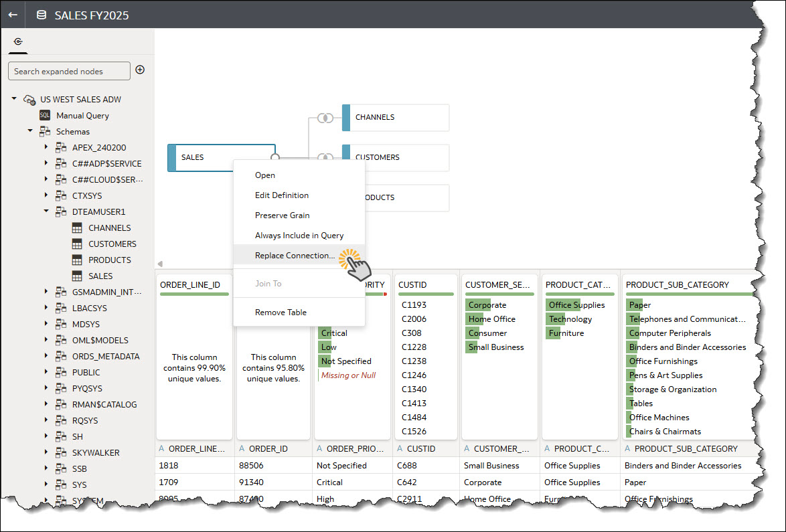The image size is (786, 532).
Task: Click the CUSTOMERS table icon in tree
Action: 77,244
